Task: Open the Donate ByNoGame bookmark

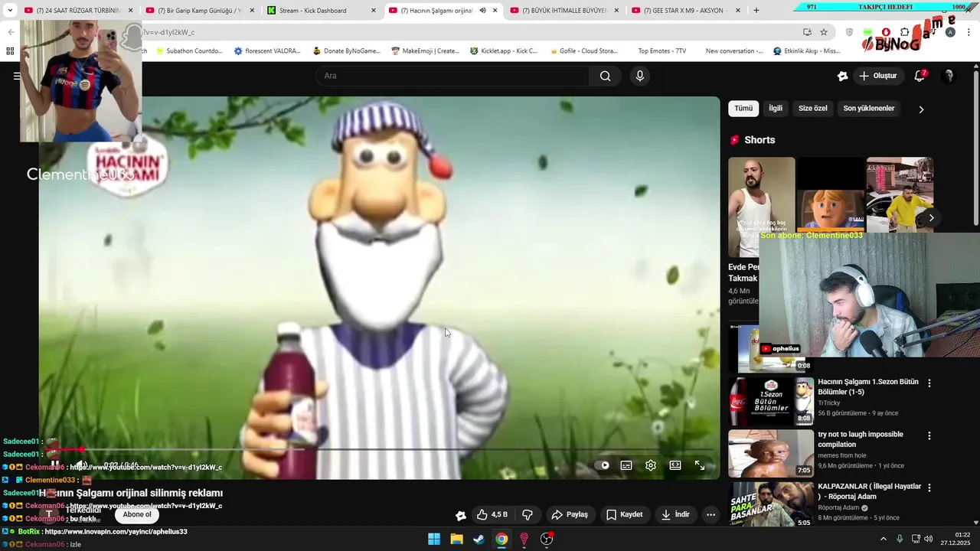Action: coord(346,51)
